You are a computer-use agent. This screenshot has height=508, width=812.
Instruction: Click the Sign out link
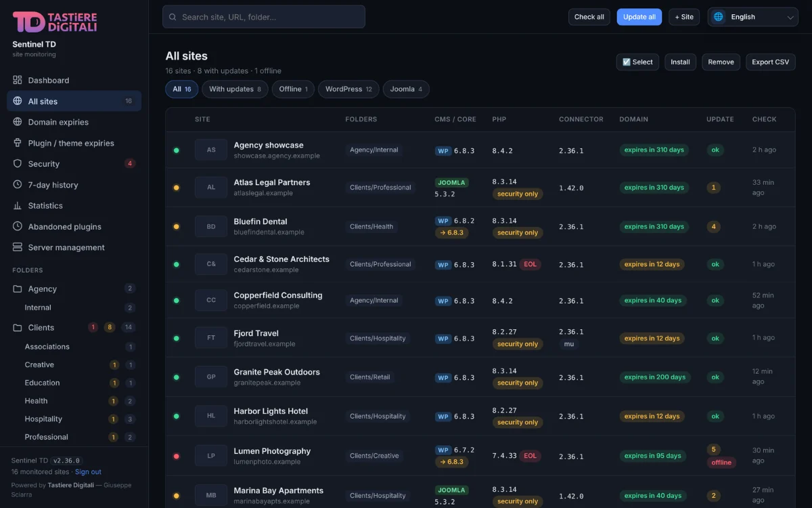(x=88, y=472)
